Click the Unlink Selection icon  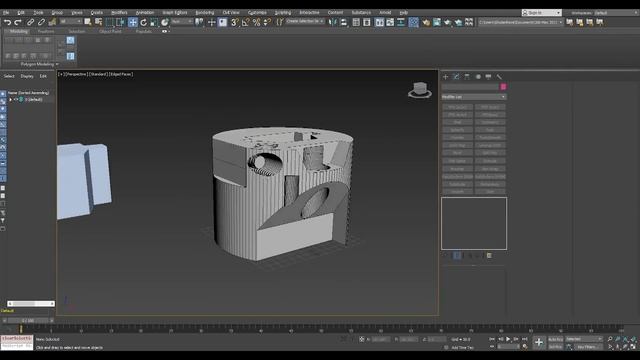click(41, 22)
